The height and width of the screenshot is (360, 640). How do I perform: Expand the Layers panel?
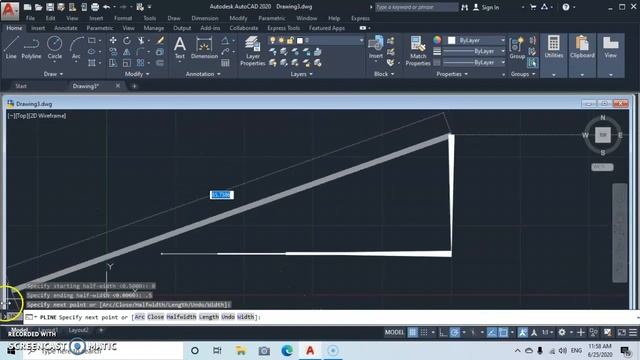point(301,74)
